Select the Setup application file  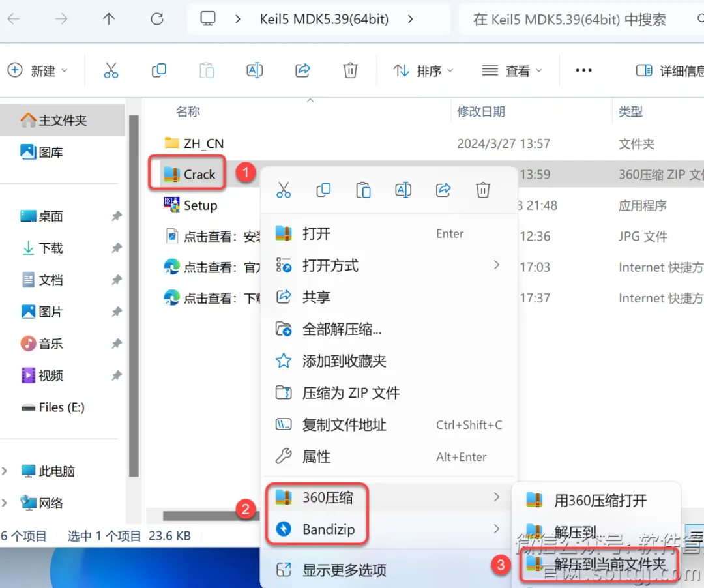click(x=190, y=205)
